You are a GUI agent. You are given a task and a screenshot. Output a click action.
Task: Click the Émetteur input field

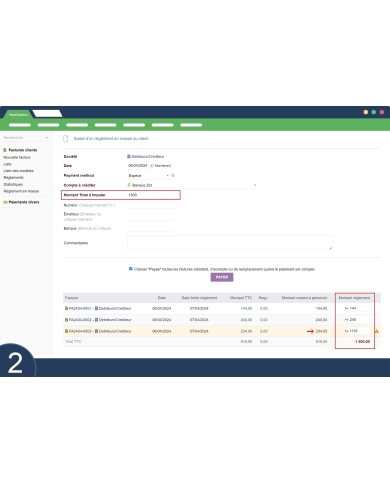point(151,216)
